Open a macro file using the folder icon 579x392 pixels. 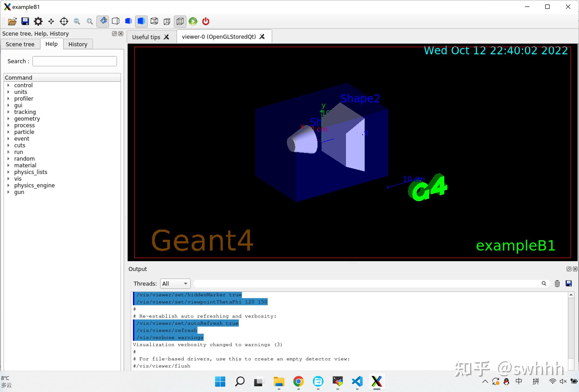12,21
